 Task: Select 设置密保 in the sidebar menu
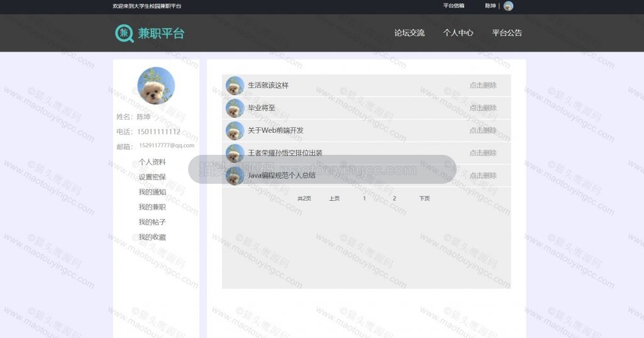152,177
